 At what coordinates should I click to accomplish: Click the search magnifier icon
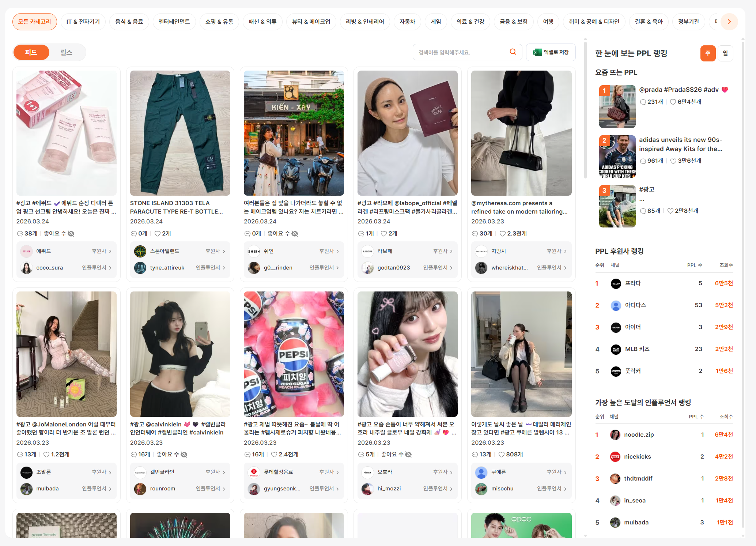pos(513,52)
